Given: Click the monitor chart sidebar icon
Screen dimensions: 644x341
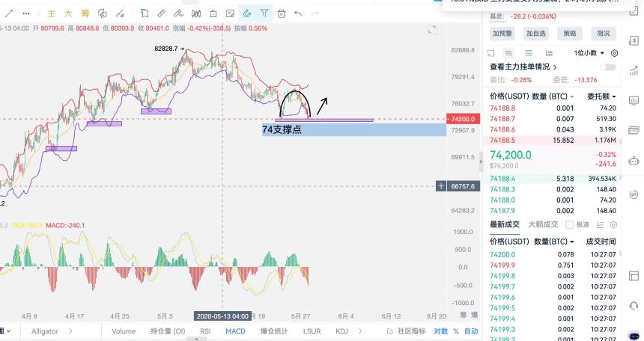Looking at the screenshot, I should coord(634,100).
